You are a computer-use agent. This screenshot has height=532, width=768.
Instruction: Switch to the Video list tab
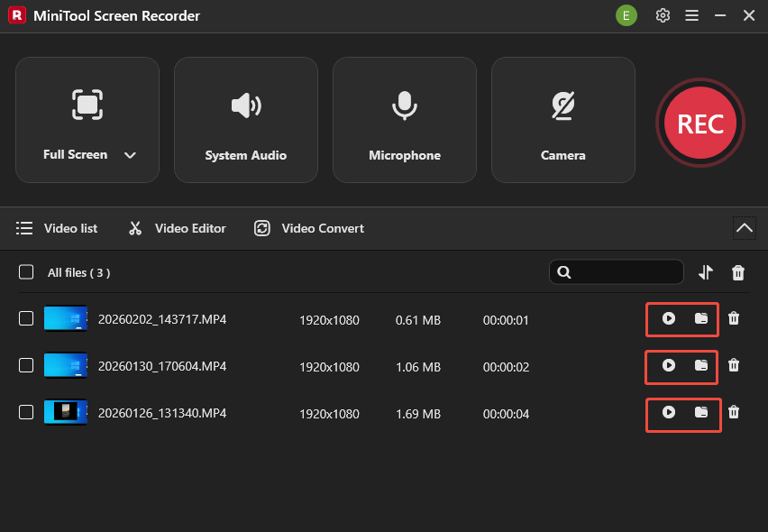pos(57,228)
